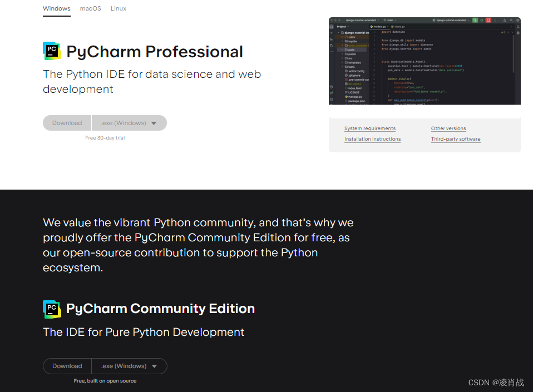Click The IDE for Pure Python Development text

pyautogui.click(x=144, y=332)
